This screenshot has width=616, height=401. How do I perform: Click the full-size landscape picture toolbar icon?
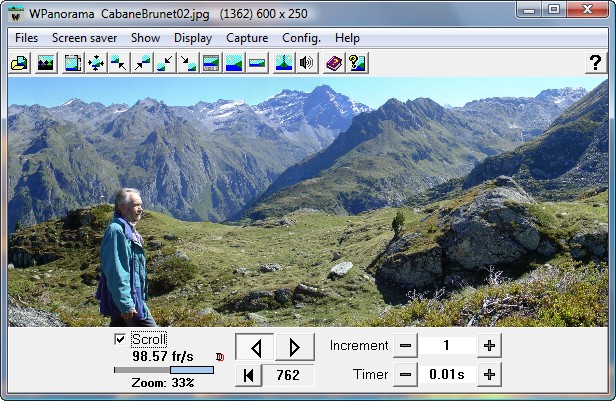click(x=234, y=63)
